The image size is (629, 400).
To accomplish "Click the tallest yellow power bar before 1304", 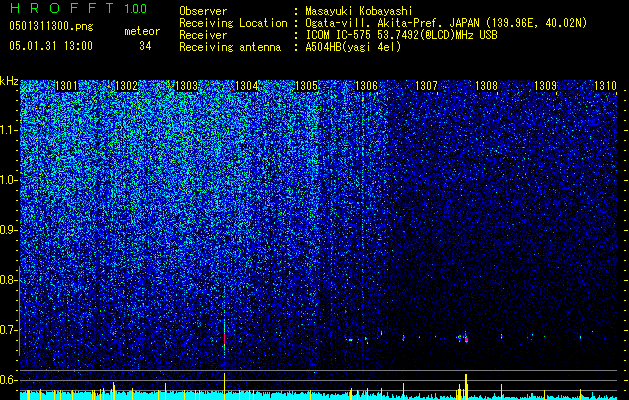I will click(224, 386).
